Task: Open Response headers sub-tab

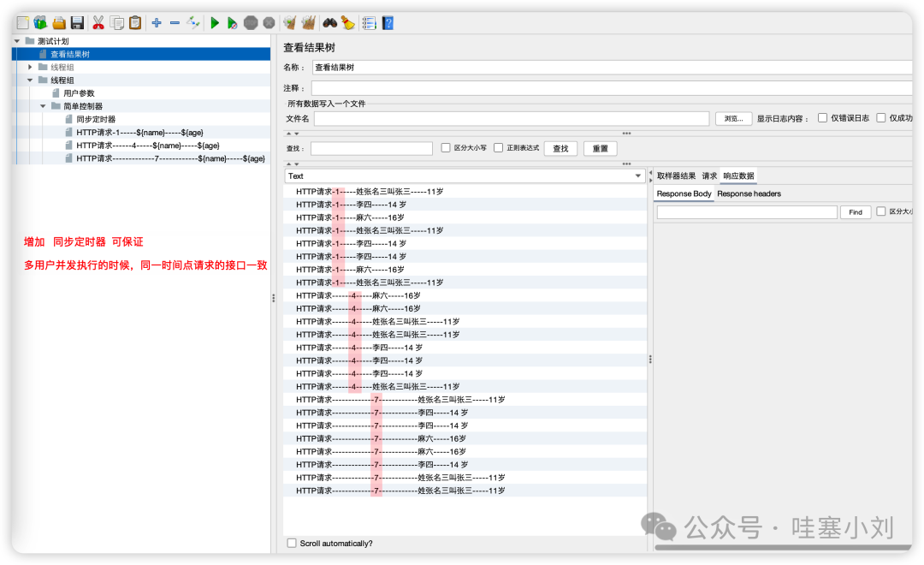Action: pos(749,193)
